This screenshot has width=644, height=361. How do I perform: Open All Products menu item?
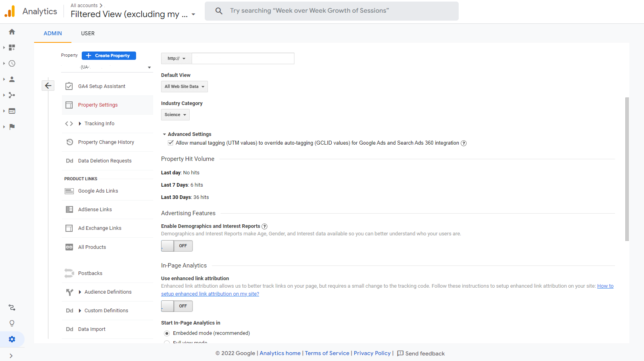pyautogui.click(x=92, y=247)
